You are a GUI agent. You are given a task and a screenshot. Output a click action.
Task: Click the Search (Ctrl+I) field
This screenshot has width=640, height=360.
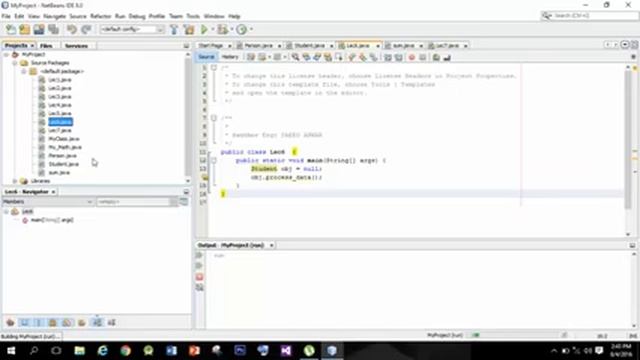pos(590,16)
